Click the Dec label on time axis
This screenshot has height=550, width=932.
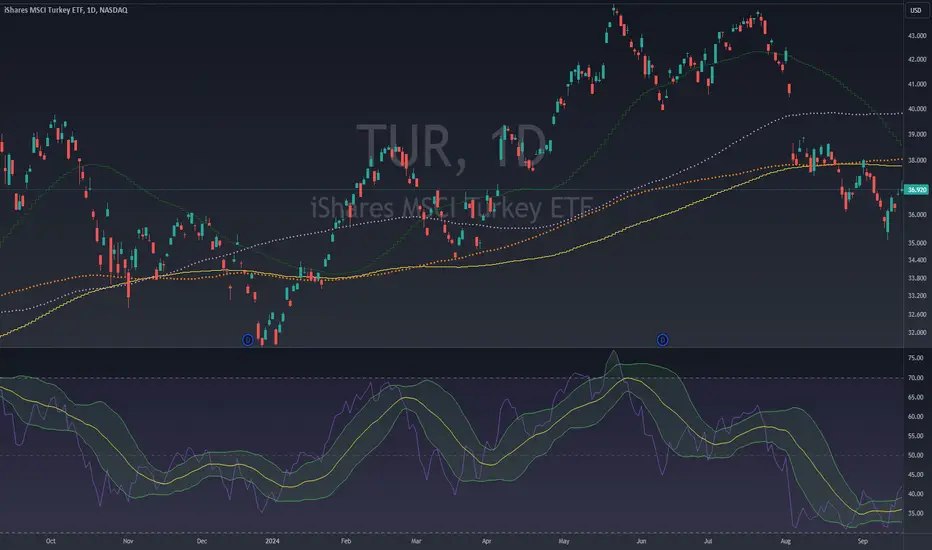click(201, 541)
